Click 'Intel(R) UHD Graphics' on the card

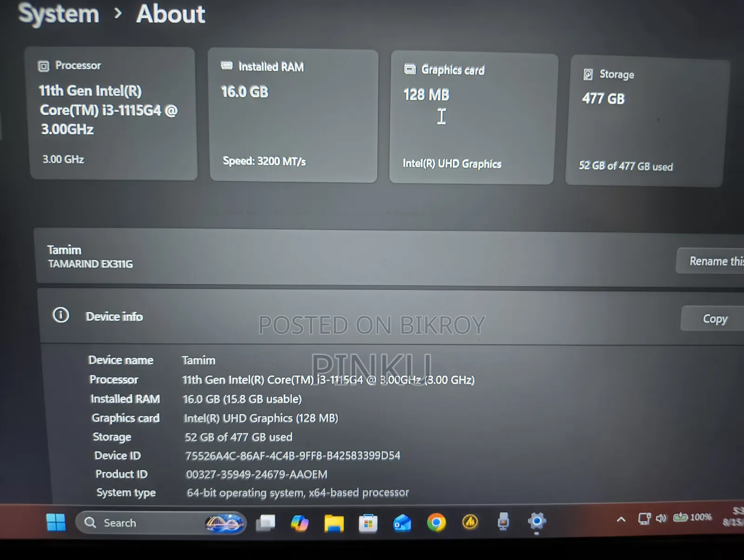452,164
